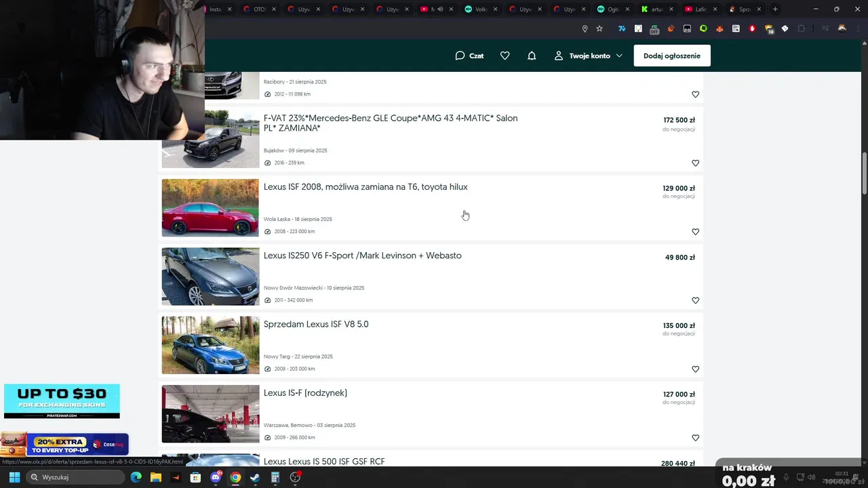The height and width of the screenshot is (488, 868).
Task: Favorite the Lexus IS-F rodzynek listing
Action: 695,437
